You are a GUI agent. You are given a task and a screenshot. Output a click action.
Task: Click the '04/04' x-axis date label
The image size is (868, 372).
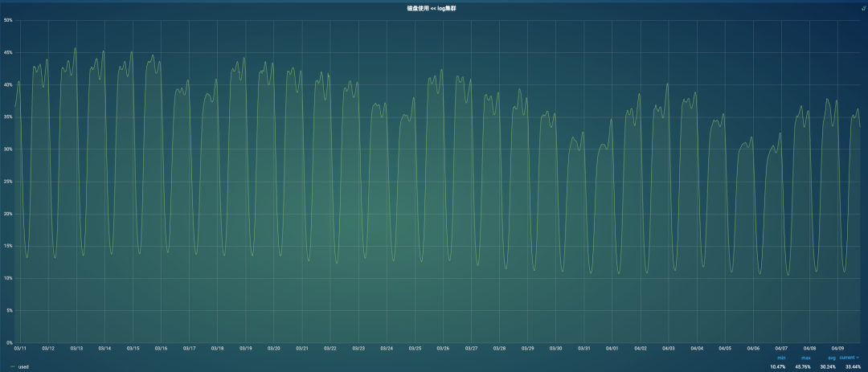tap(697, 348)
